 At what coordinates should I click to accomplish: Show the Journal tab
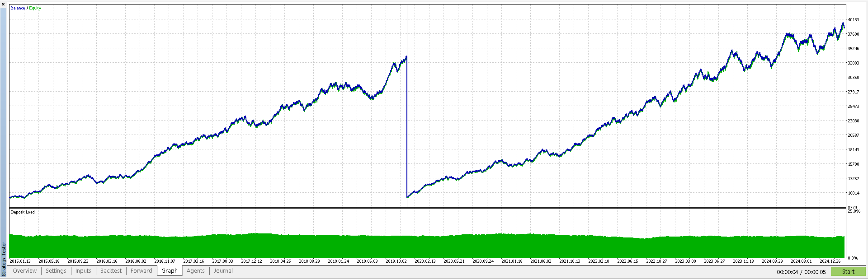click(x=223, y=271)
